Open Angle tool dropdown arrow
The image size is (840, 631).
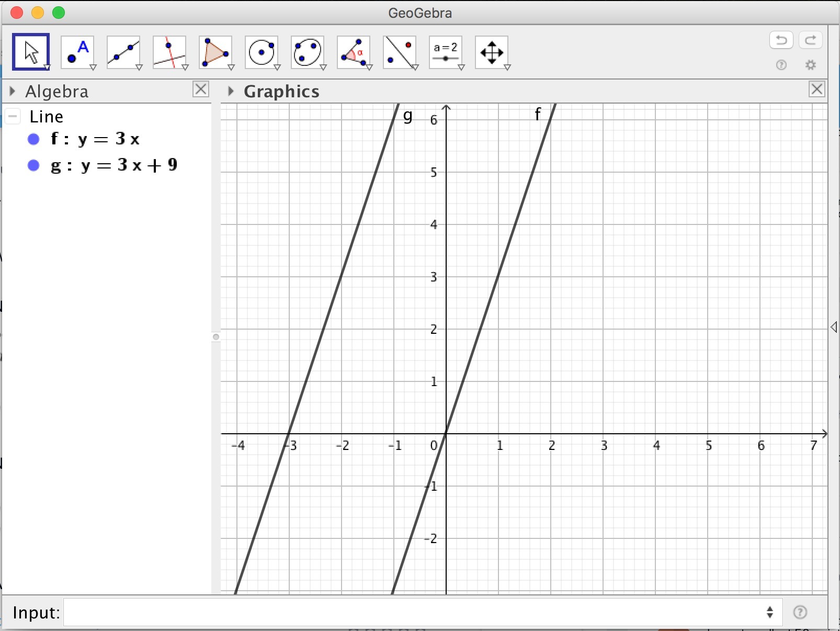tap(369, 67)
